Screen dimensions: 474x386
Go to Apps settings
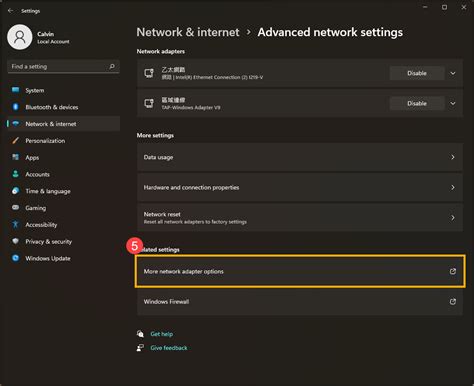(63, 157)
